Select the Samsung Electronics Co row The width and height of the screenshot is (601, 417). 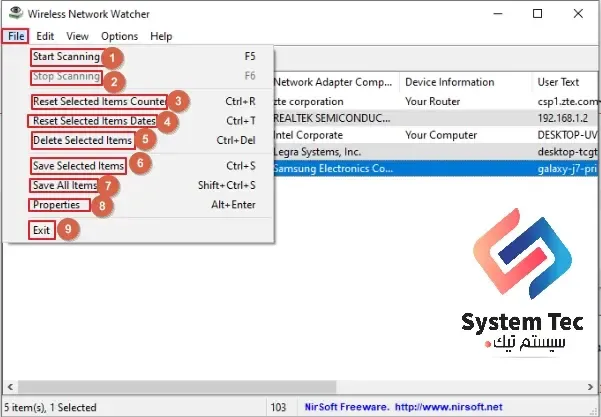pos(436,169)
